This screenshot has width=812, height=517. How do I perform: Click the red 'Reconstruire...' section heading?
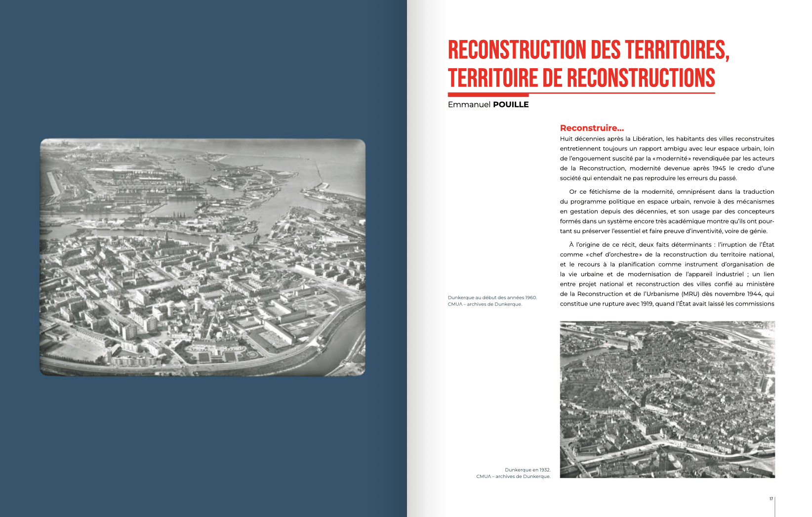(x=592, y=128)
